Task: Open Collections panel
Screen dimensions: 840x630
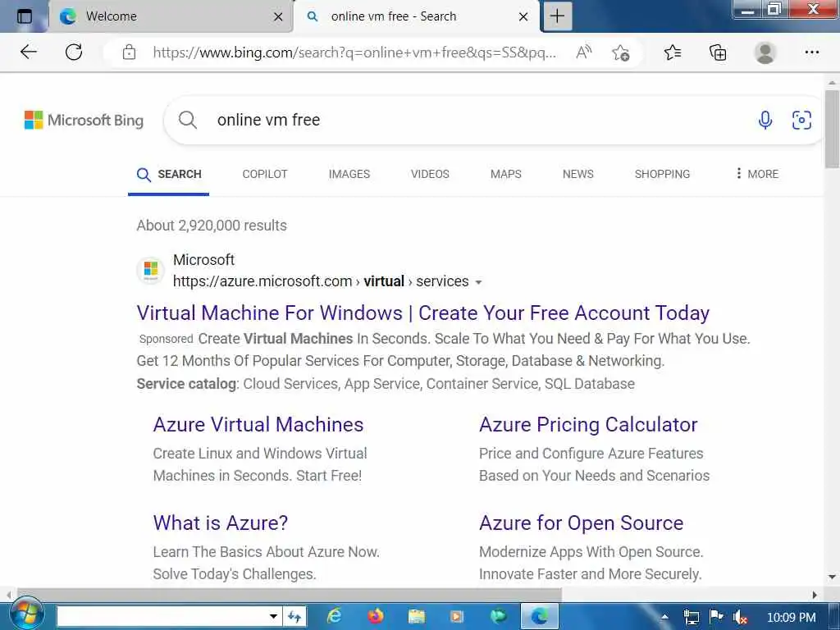Action: click(717, 52)
